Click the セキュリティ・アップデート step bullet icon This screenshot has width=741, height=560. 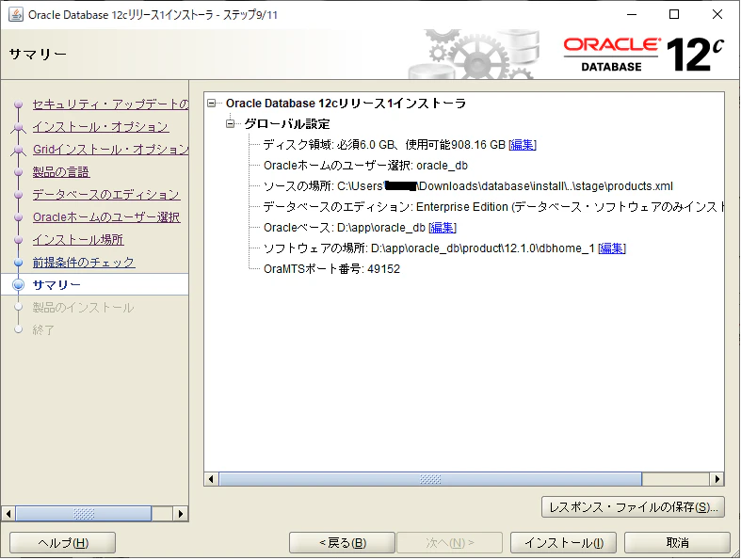[x=19, y=104]
